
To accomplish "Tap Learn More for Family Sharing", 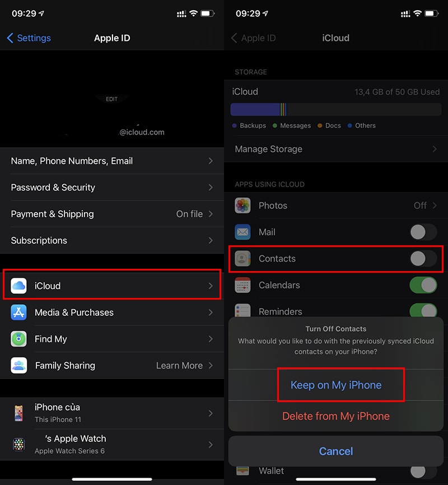I will [x=179, y=366].
